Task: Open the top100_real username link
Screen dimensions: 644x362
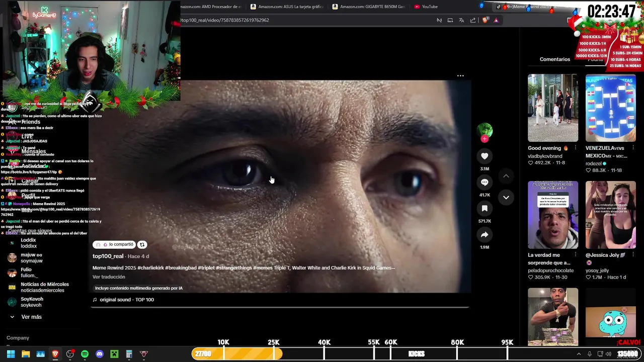Action: pyautogui.click(x=108, y=256)
